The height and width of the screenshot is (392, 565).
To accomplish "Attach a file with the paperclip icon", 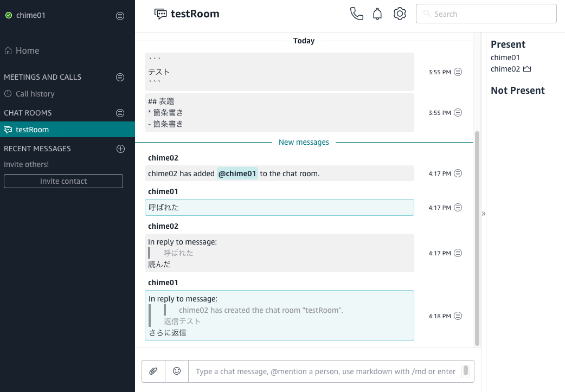I will coord(153,371).
